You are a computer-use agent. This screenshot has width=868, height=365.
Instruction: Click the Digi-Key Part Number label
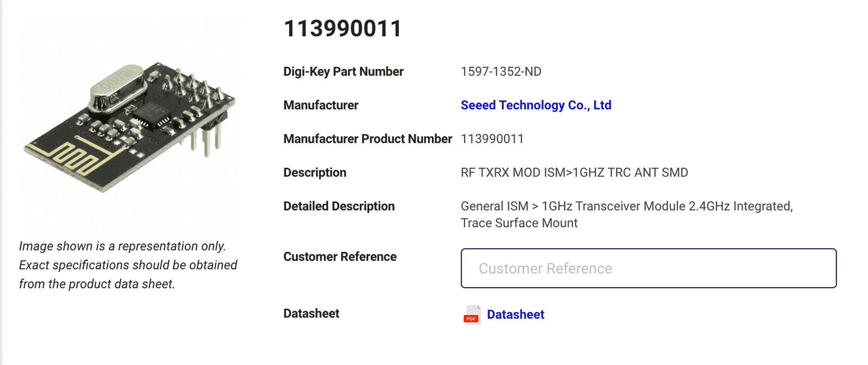343,72
